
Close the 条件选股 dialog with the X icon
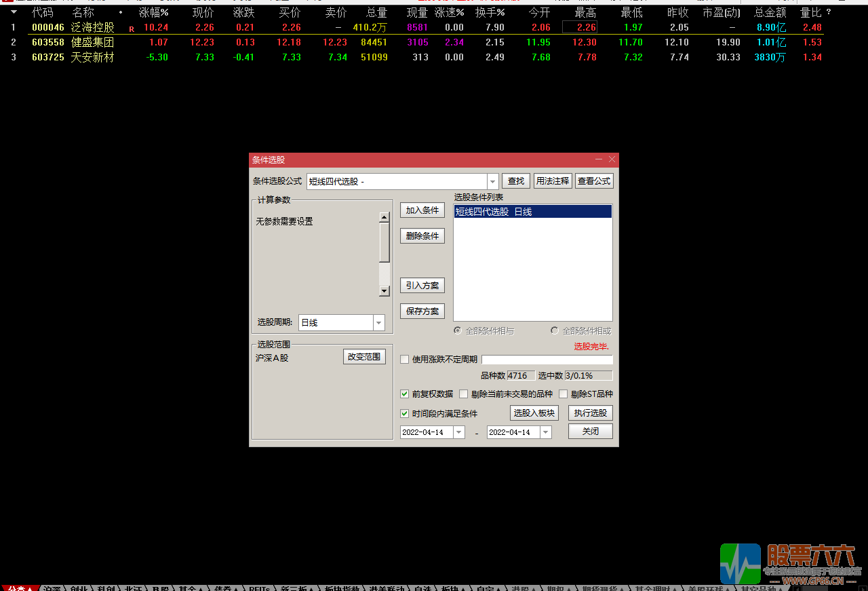tap(612, 159)
